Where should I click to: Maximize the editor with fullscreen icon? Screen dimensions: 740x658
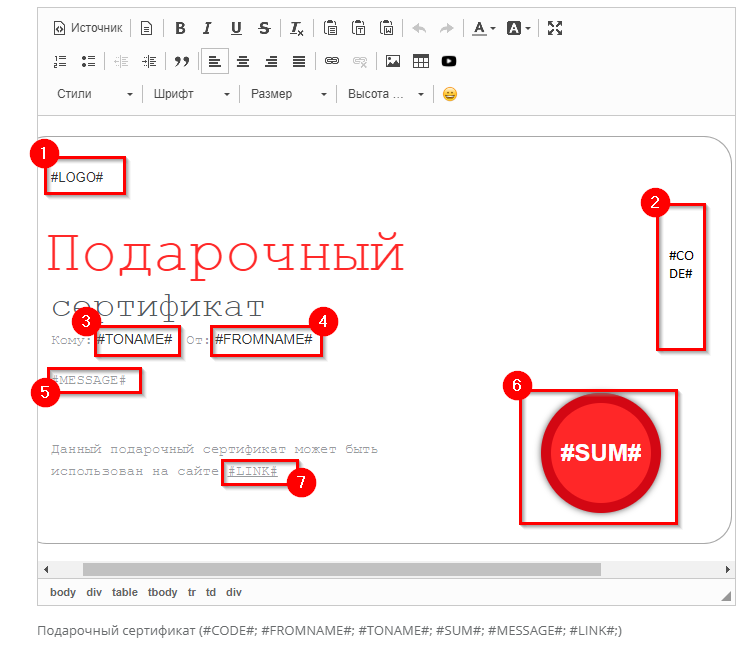pos(555,28)
